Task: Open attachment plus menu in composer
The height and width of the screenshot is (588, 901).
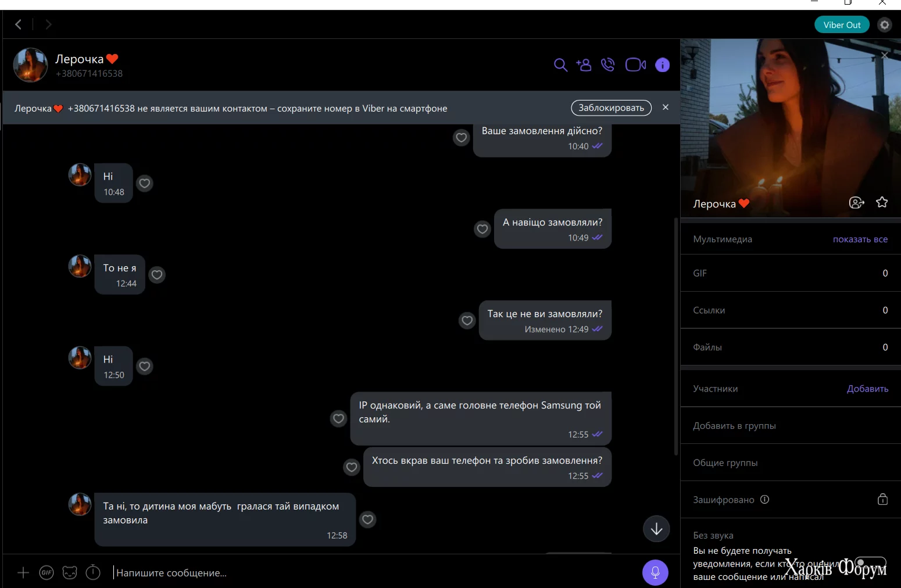Action: point(23,573)
